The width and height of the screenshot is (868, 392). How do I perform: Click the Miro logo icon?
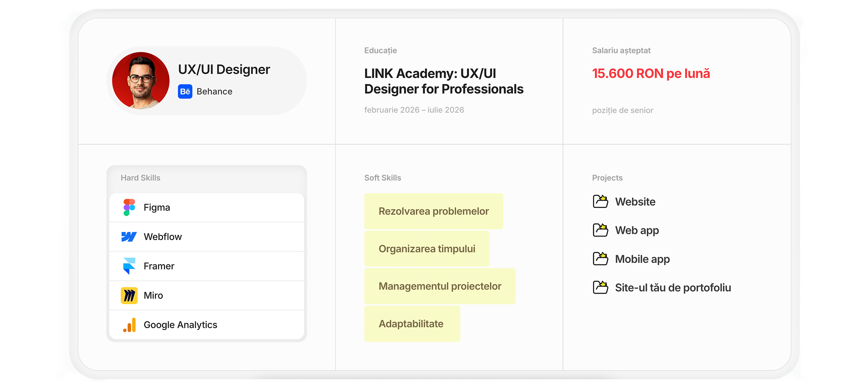[129, 295]
